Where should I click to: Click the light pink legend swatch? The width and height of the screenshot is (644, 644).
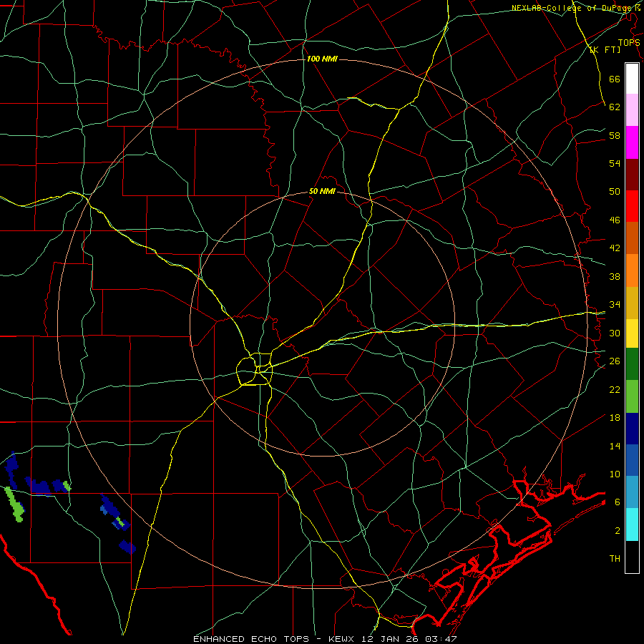tap(632, 109)
